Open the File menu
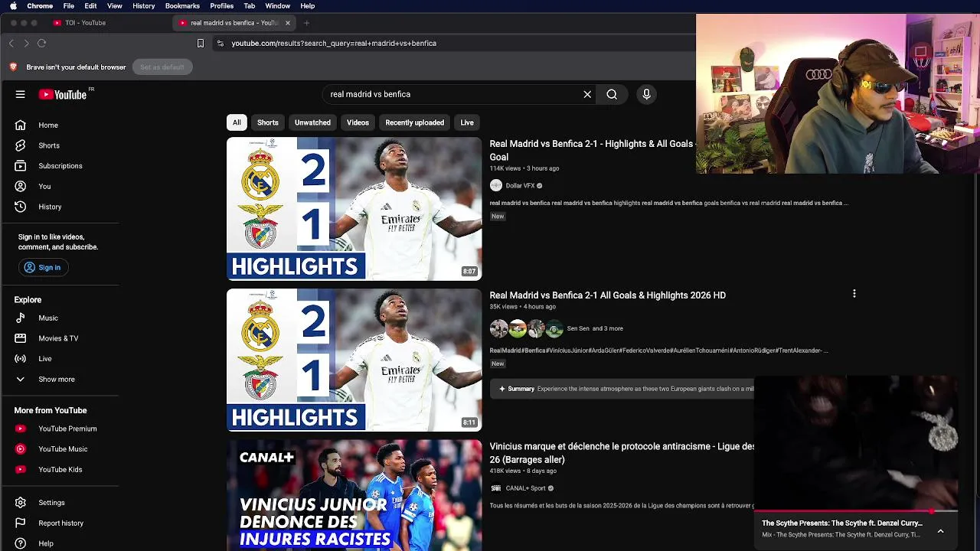980x551 pixels. click(69, 6)
